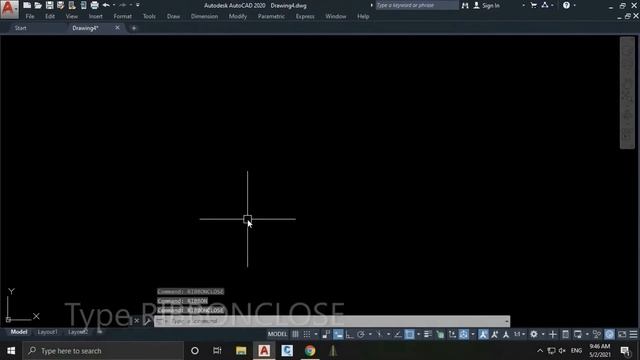The image size is (640, 360).
Task: Expand the Polar tracking dropdown arrow
Action: coord(370,334)
